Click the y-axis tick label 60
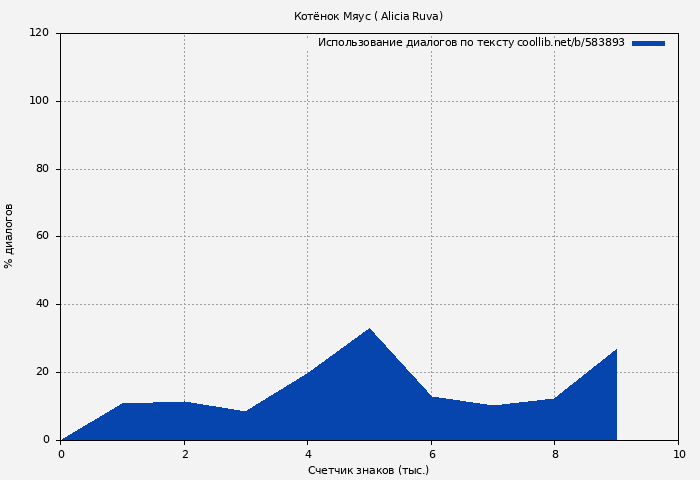The width and height of the screenshot is (700, 480). (x=42, y=237)
